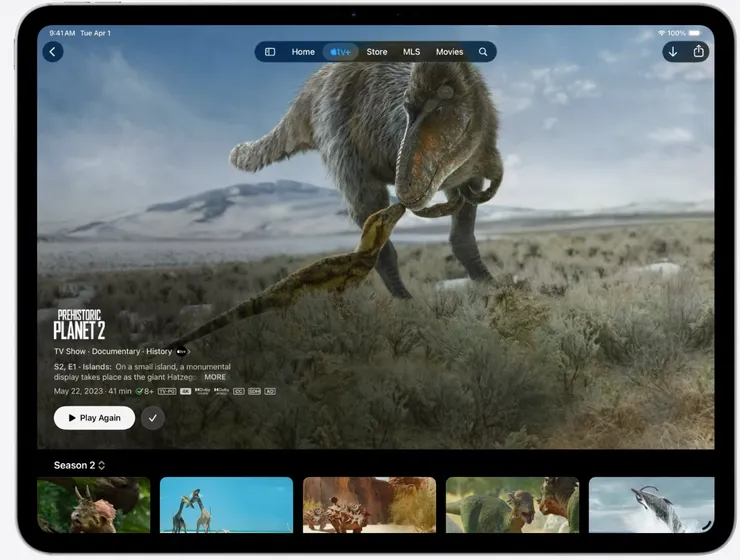
Task: Tap the download arrow icon
Action: tap(673, 52)
